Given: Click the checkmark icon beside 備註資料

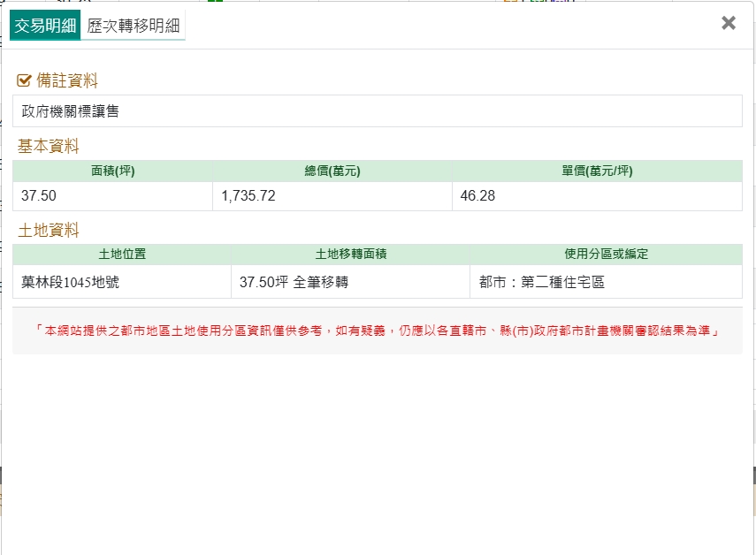Looking at the screenshot, I should click(24, 80).
